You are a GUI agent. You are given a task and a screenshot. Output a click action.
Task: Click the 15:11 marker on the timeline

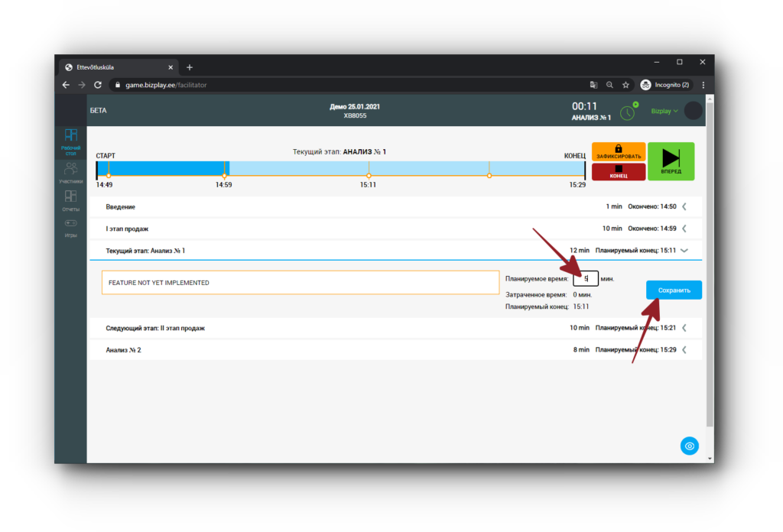click(x=369, y=176)
